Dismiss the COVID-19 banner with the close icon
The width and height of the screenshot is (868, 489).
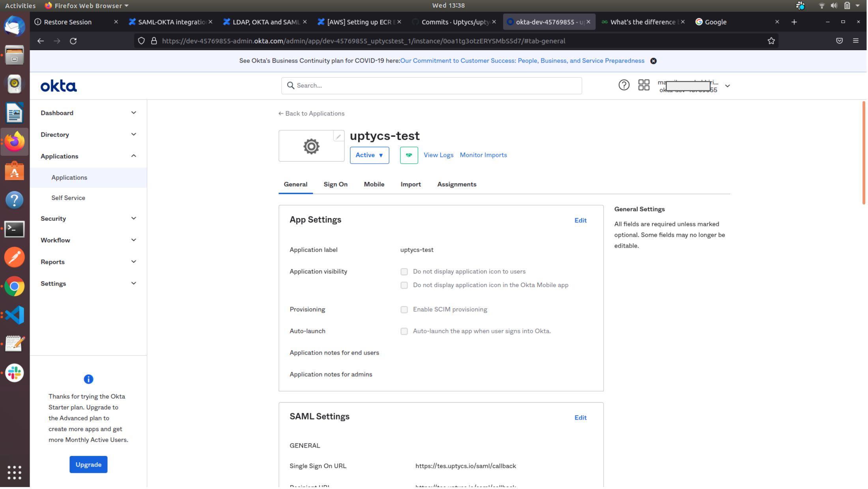coord(653,61)
